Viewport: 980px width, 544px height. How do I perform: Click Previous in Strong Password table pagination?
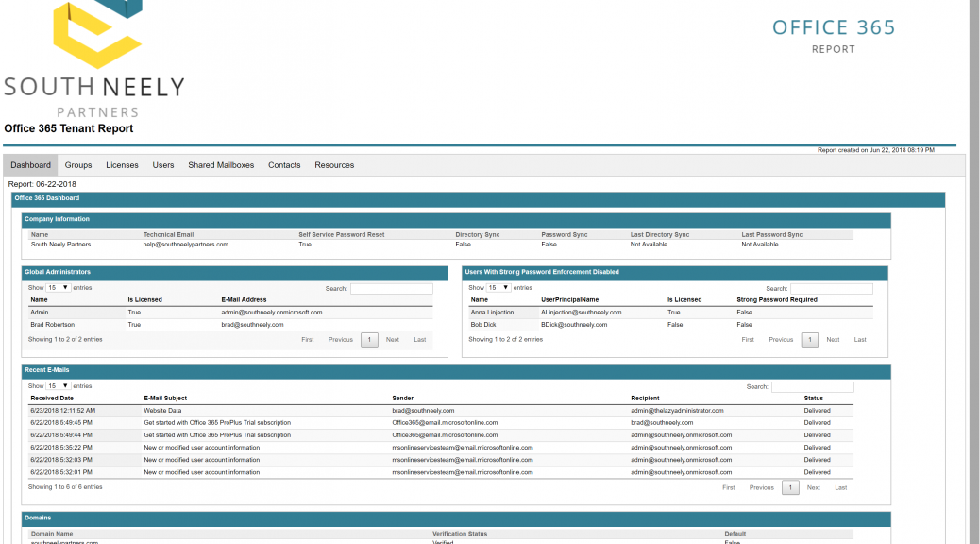point(781,340)
